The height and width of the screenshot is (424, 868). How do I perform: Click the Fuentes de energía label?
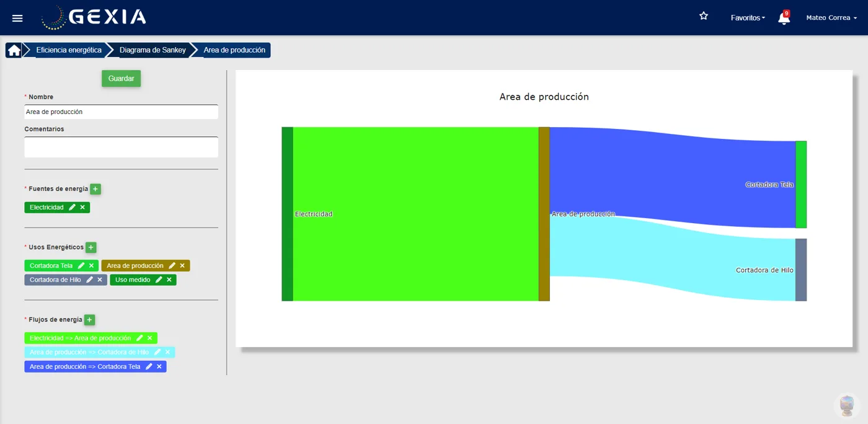coord(58,188)
